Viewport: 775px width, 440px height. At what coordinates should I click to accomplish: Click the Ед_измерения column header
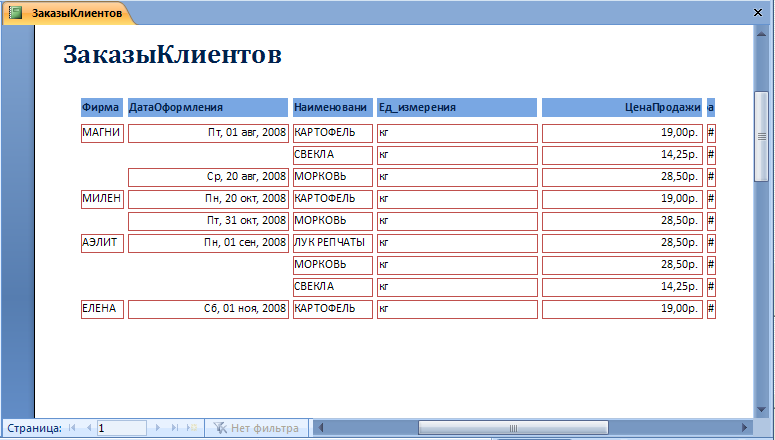click(457, 107)
